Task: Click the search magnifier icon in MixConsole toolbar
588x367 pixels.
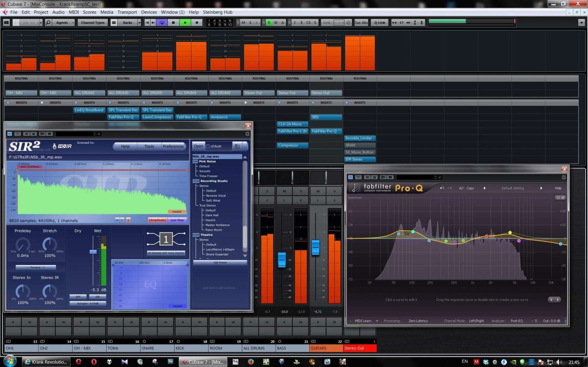Action: click(48, 23)
